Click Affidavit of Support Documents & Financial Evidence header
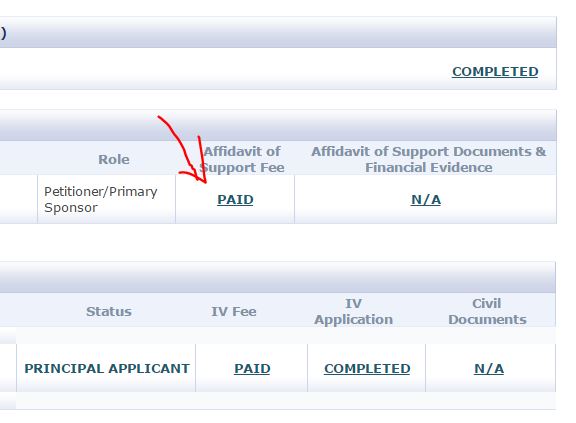 pyautogui.click(x=428, y=159)
